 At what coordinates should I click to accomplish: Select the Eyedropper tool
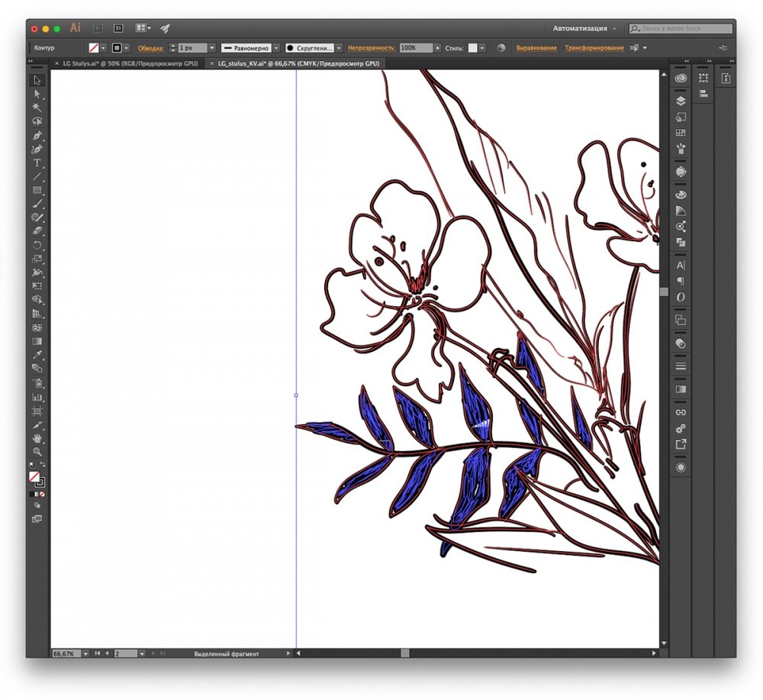(x=37, y=355)
